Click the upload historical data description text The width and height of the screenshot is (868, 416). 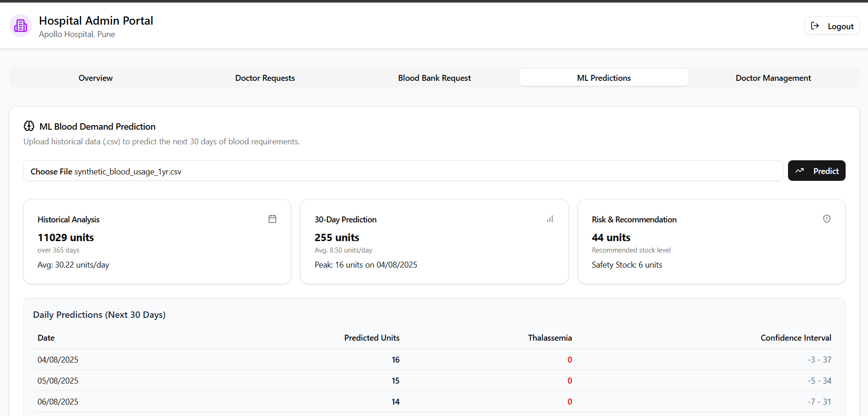pos(161,142)
